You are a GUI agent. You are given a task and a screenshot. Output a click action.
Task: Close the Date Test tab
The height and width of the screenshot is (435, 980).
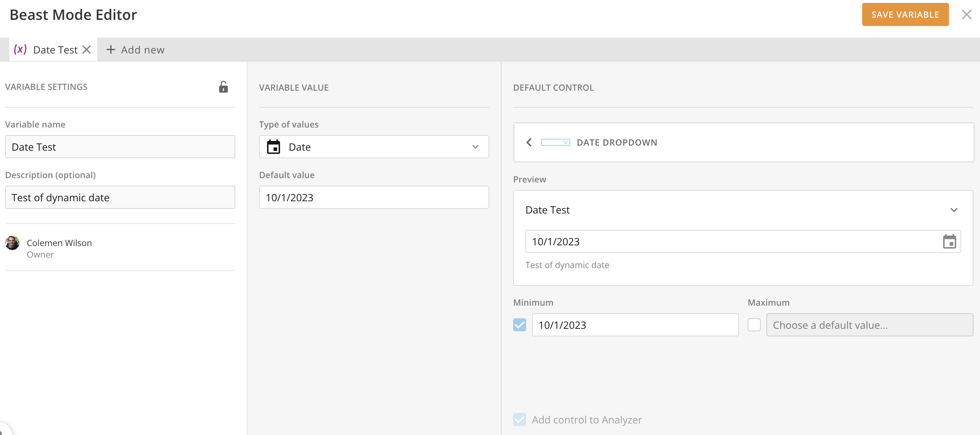click(87, 49)
